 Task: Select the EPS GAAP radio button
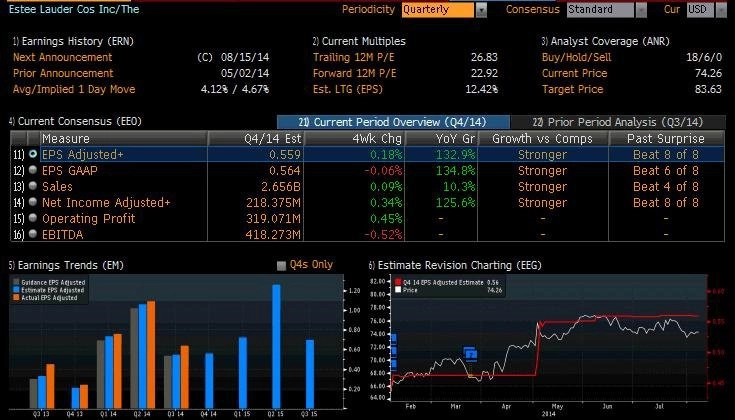click(x=33, y=170)
